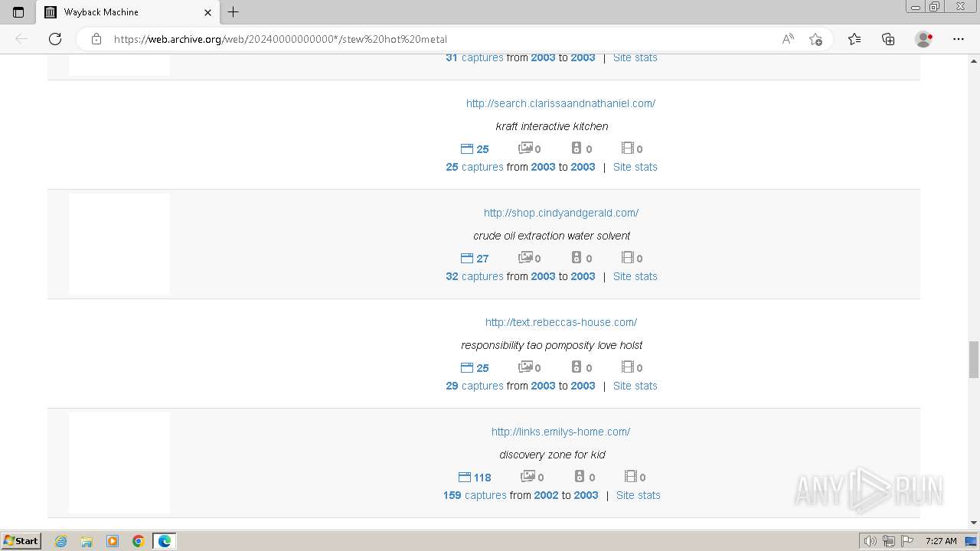The image size is (980, 551).
Task: Open Site stats for cindyandgerald result
Action: [x=635, y=276]
